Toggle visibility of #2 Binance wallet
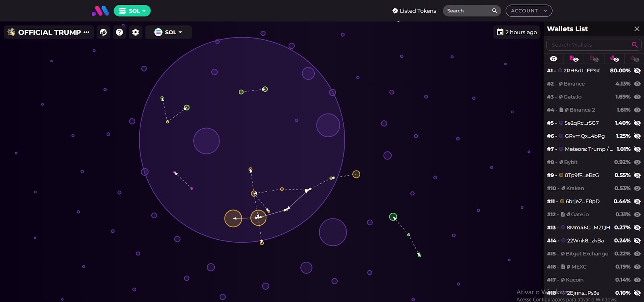This screenshot has width=644, height=302. tap(637, 84)
